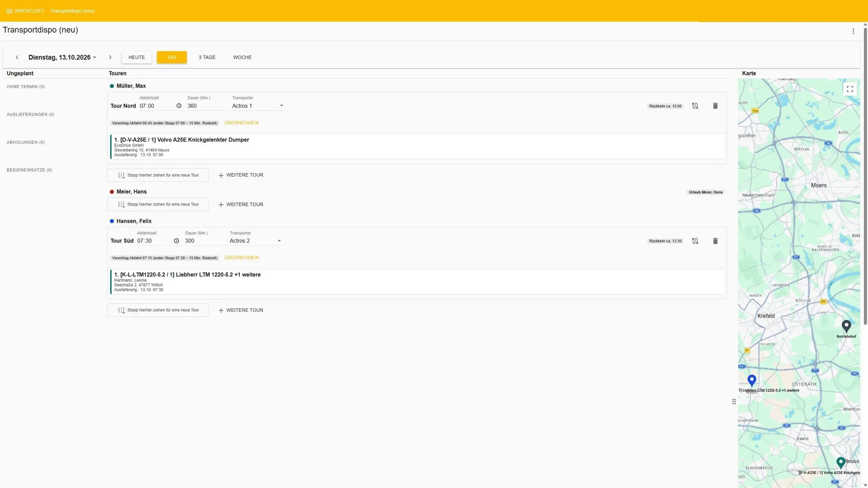Select the Liebherr LTM 1220-5.2 stop
The image size is (868, 488).
coord(417,282)
